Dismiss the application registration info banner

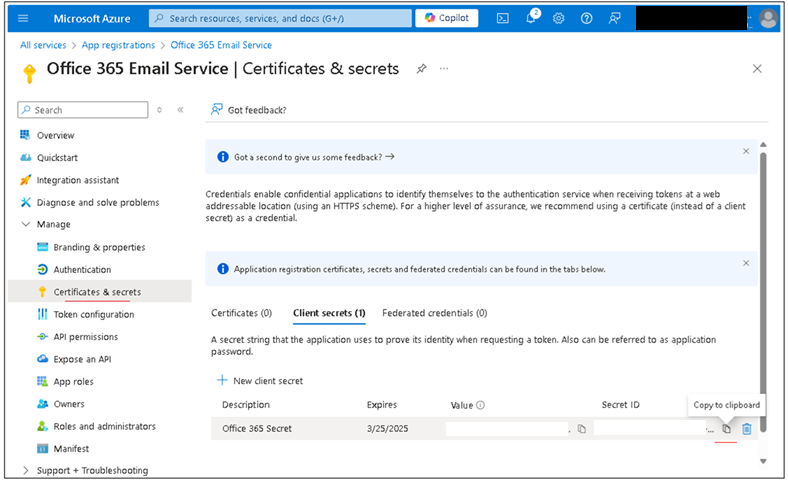[x=746, y=263]
